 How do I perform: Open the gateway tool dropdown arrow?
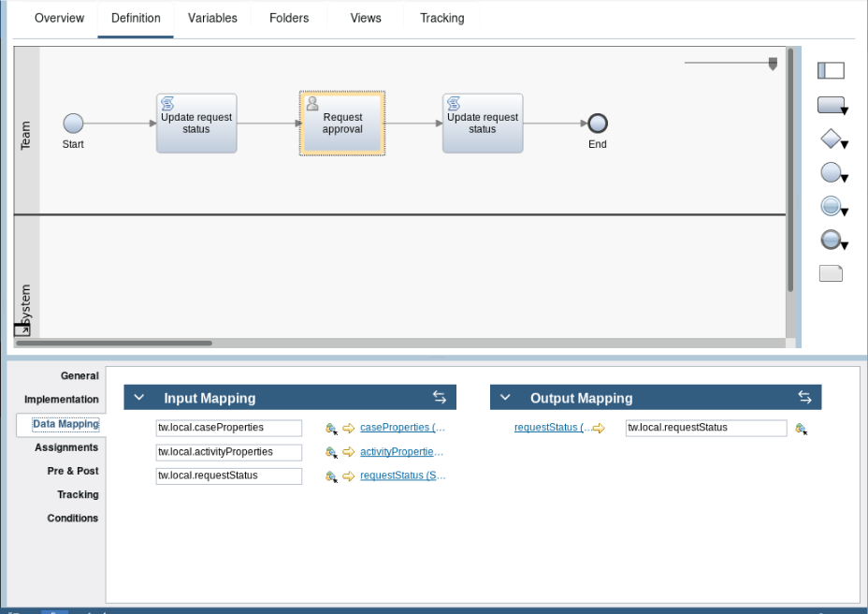[845, 145]
